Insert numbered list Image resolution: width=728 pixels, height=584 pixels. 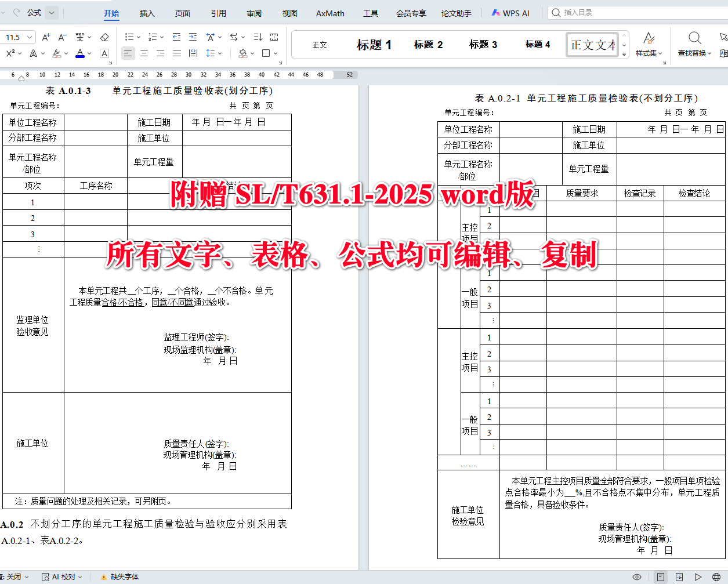point(152,37)
